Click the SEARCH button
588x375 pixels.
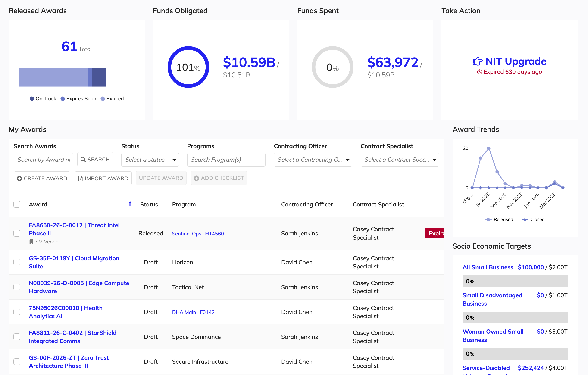click(x=95, y=160)
